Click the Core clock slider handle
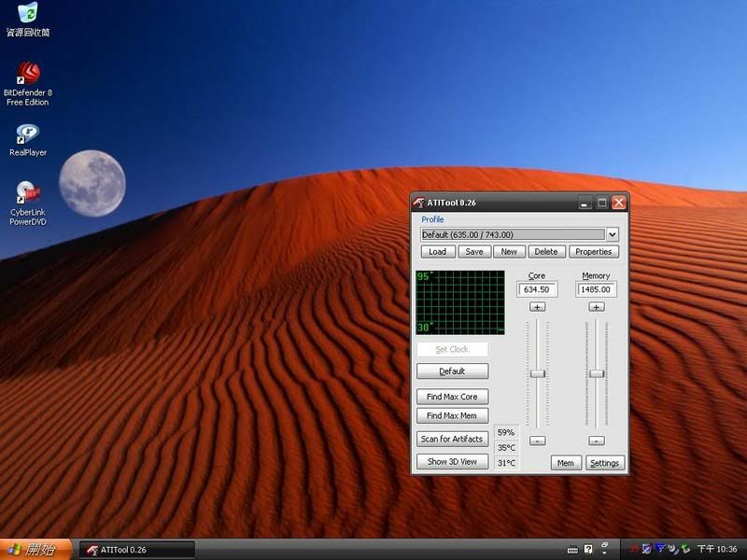This screenshot has height=560, width=747. (537, 373)
